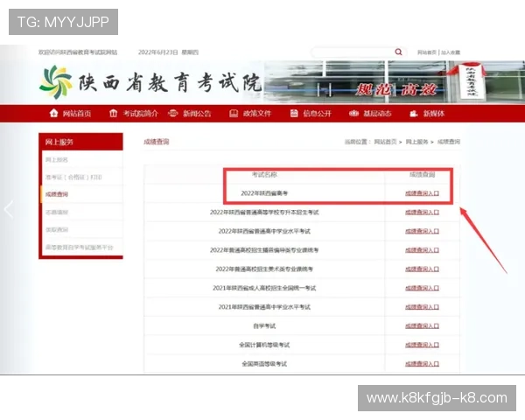
Task: Open 成绩查询入口 for 2022年陕西省高考
Action: pos(422,193)
